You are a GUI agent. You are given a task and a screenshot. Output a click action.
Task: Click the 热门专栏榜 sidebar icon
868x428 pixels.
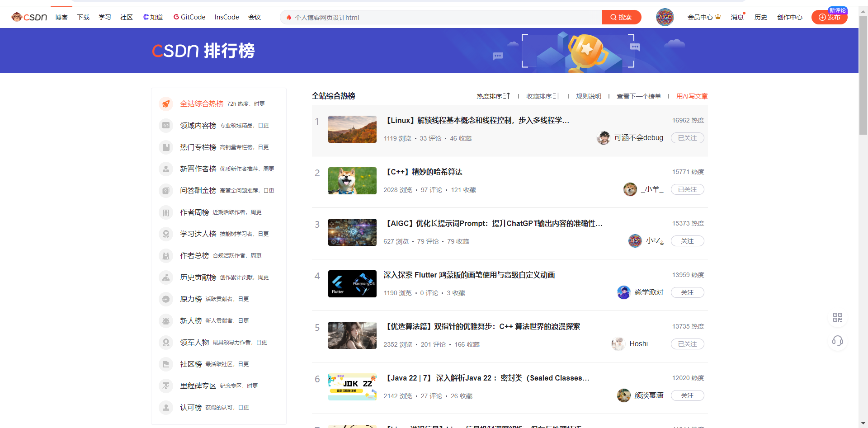[x=166, y=147]
